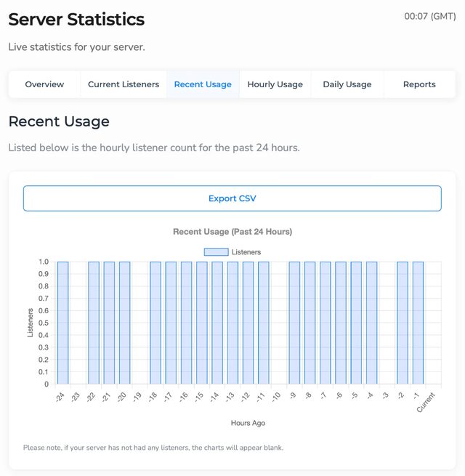Click the '-10' x-axis label
This screenshot has width=465, height=476.
[276, 397]
